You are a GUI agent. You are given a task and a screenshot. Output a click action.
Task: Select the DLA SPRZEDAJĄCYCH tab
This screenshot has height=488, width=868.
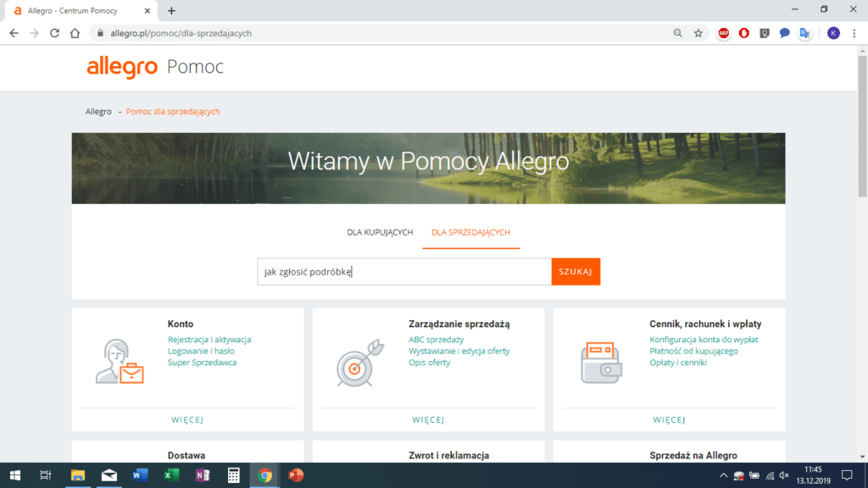pyautogui.click(x=470, y=232)
